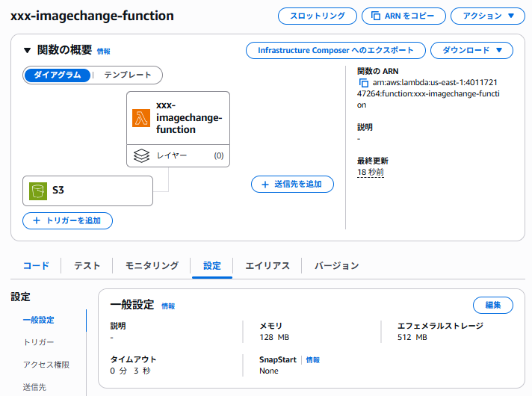Click the トリガーを追加 button
Image resolution: width=532 pixels, height=396 pixels.
pos(67,221)
